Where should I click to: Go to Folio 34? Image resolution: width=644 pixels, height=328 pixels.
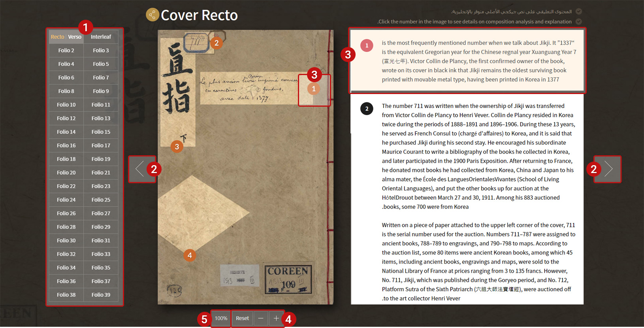coord(66,268)
